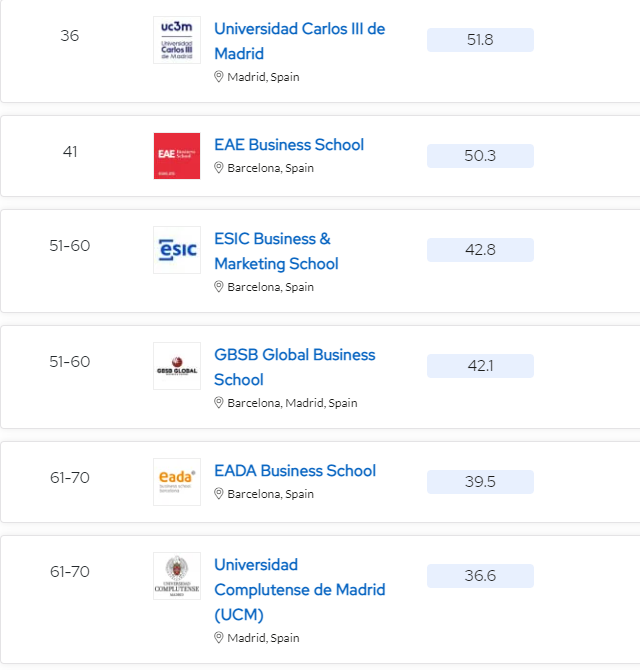Click the 51.8 score badge

[480, 40]
